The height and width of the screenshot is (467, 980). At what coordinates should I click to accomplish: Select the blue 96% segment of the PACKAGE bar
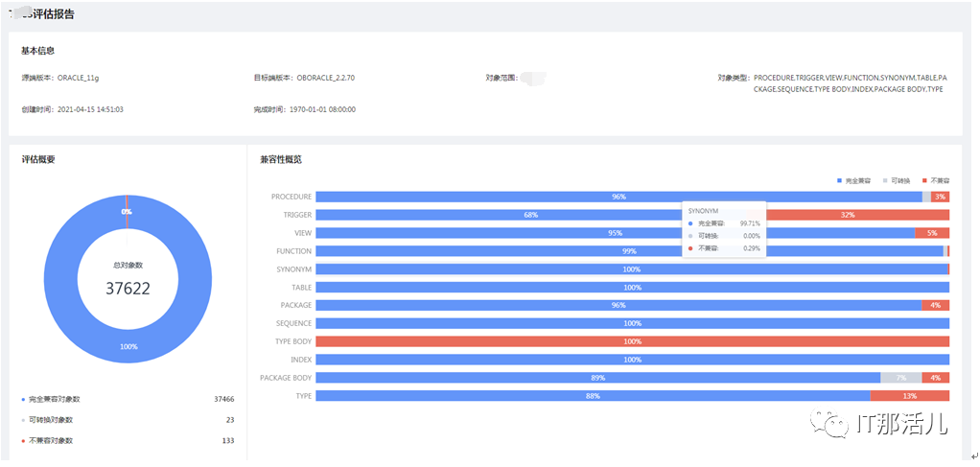click(618, 306)
